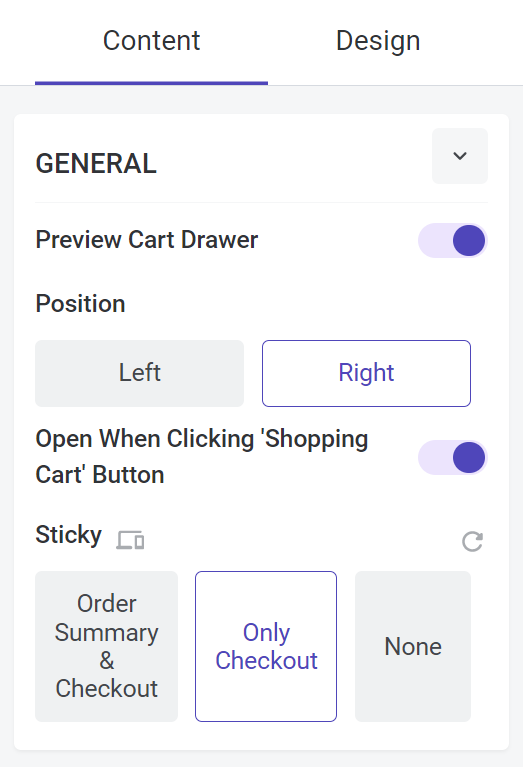Click the responsive device icon beside Sticky
Viewport: 523px width, 767px height.
(130, 540)
